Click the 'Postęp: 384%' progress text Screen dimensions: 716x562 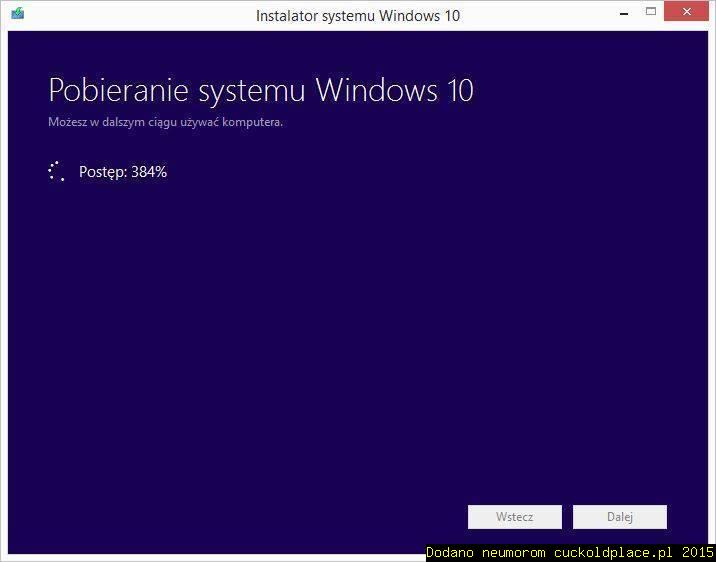122,172
